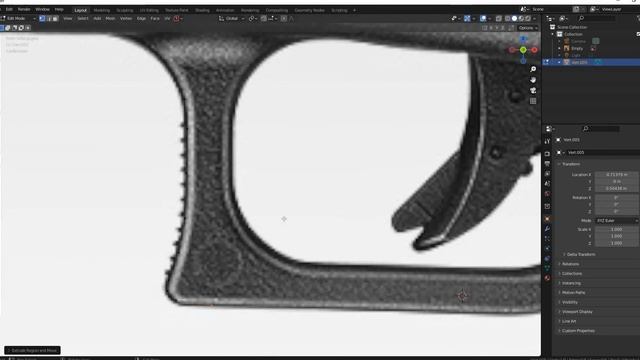640x360 pixels.
Task: Toggle proportional editing
Action: point(284,18)
